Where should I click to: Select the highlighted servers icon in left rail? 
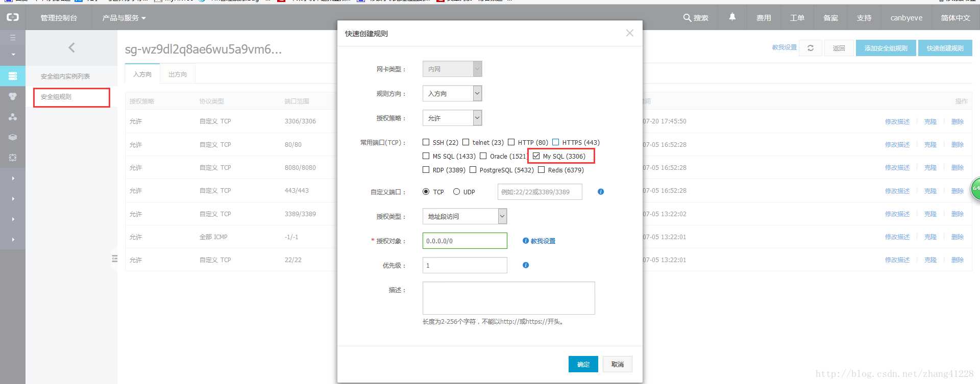pos(13,76)
